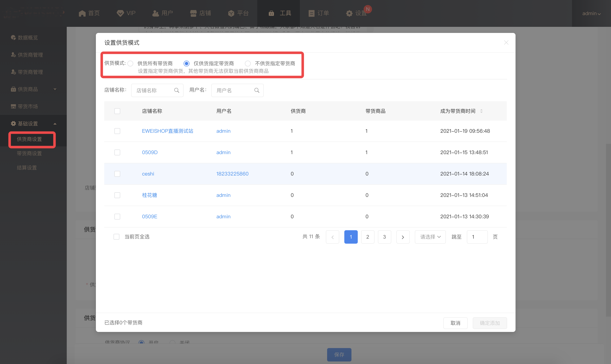The width and height of the screenshot is (611, 364).
Task: Close the 设置供货模式 dialog with X
Action: pos(506,43)
